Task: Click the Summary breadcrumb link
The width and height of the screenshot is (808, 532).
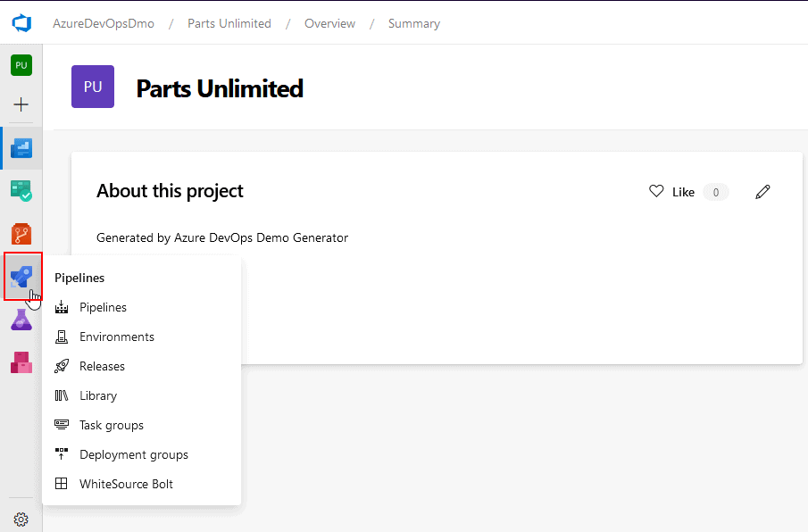Action: (413, 23)
